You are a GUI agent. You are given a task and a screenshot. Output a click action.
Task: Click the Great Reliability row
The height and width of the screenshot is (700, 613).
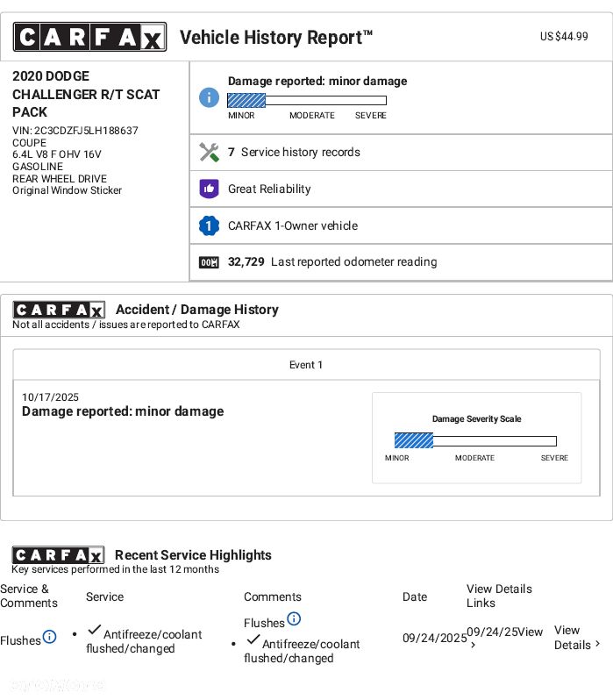coord(401,189)
